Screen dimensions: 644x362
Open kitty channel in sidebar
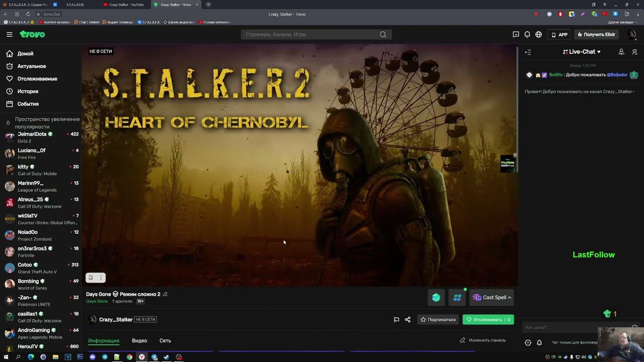click(x=41, y=170)
